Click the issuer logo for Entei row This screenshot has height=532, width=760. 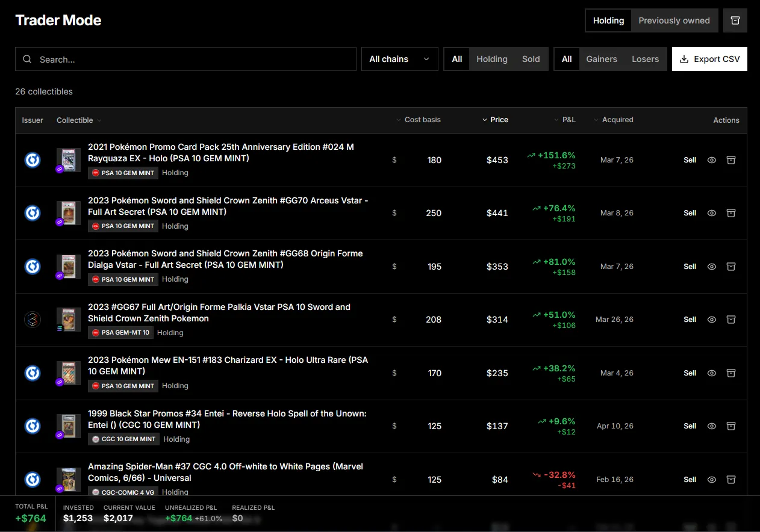(x=33, y=426)
